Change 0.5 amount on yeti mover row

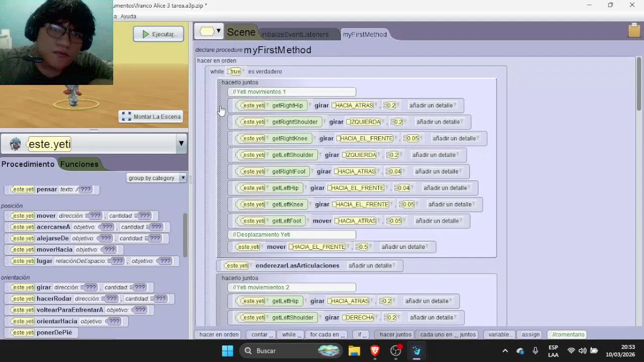(362, 247)
